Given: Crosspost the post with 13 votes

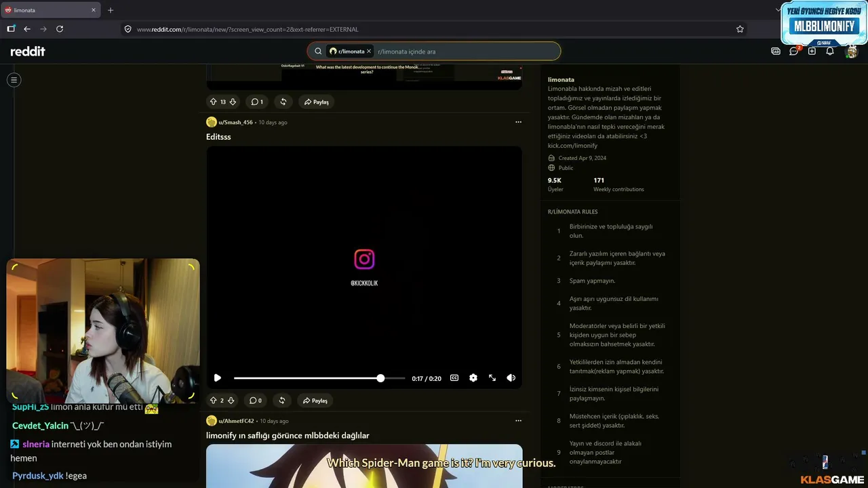Looking at the screenshot, I should click(283, 102).
